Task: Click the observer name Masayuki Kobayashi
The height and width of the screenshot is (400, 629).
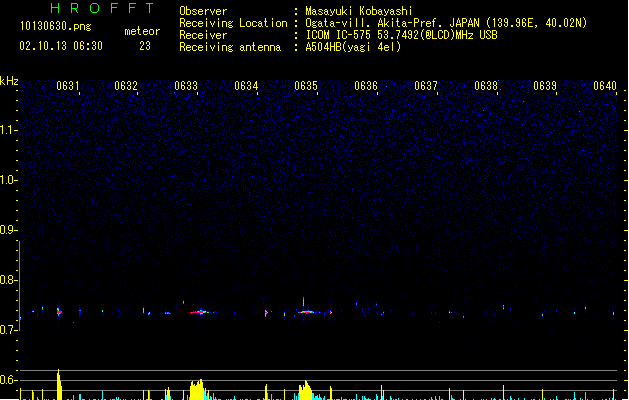Action: pyautogui.click(x=359, y=11)
